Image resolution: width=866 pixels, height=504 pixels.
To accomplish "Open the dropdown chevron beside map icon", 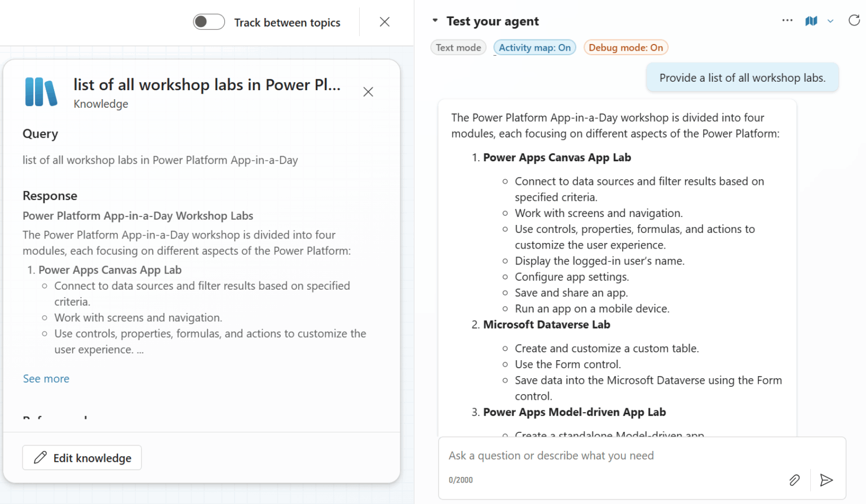I will pyautogui.click(x=830, y=21).
